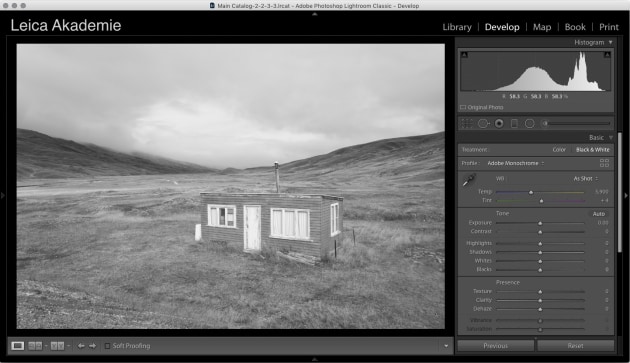The height and width of the screenshot is (363, 630).
Task: Open the As Shot white balance dropdown
Action: (585, 178)
